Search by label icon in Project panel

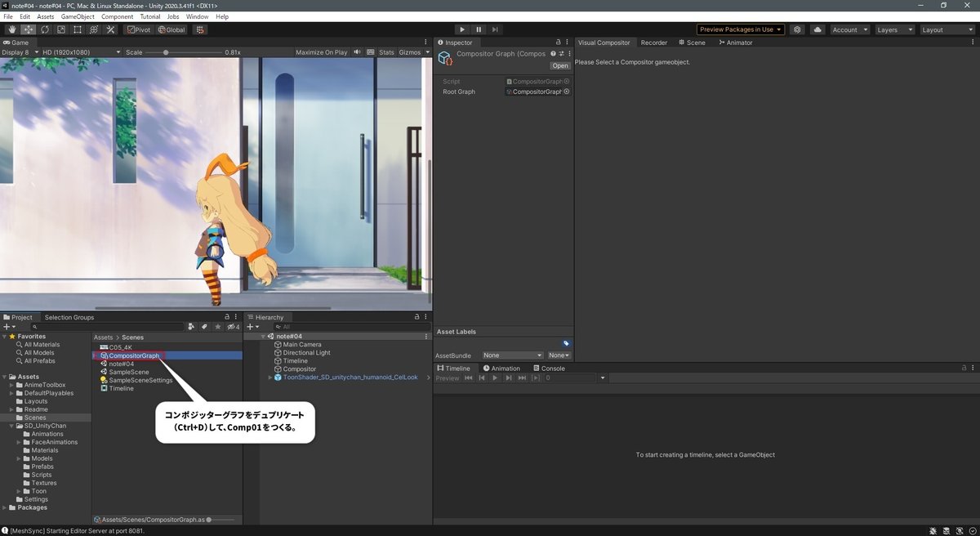[x=204, y=327]
